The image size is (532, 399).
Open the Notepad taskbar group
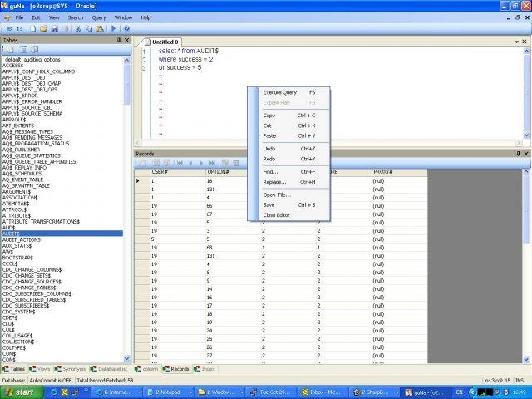(x=168, y=392)
